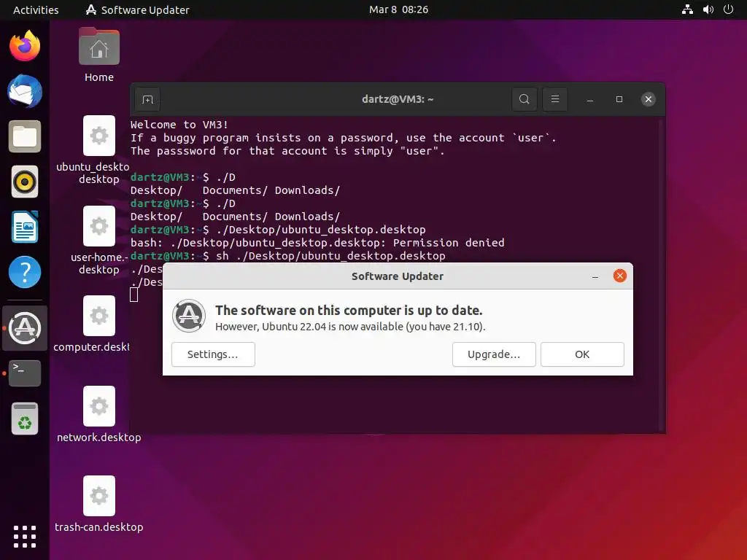747x560 pixels.
Task: Close the Software Updater dialog
Action: [x=620, y=276]
